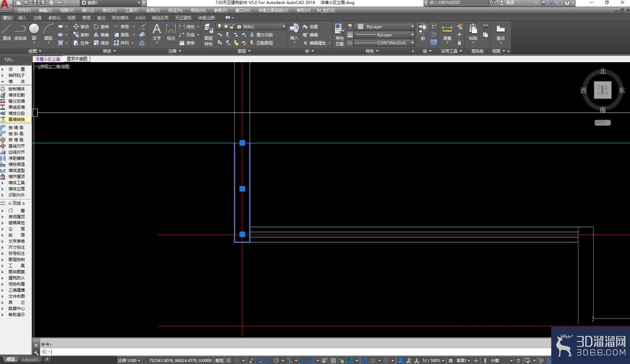Toggle grid display in the status bar
Screen dimensions: 630x364
coord(228,360)
